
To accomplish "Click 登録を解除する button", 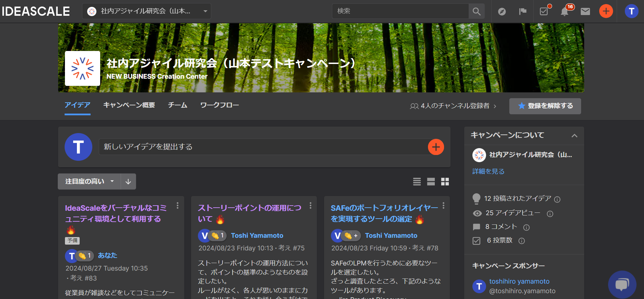I will [x=545, y=106].
